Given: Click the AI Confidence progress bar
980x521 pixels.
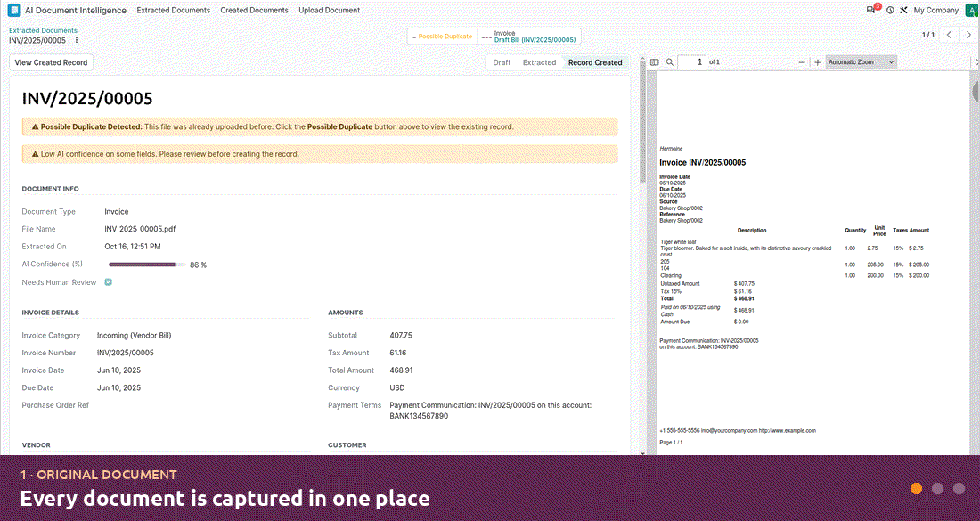Looking at the screenshot, I should [148, 265].
